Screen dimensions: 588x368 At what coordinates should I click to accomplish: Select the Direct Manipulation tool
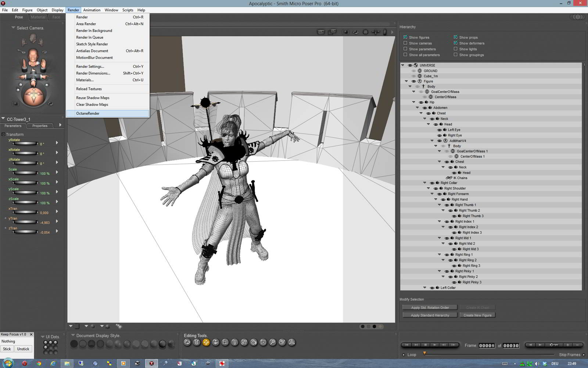point(291,343)
